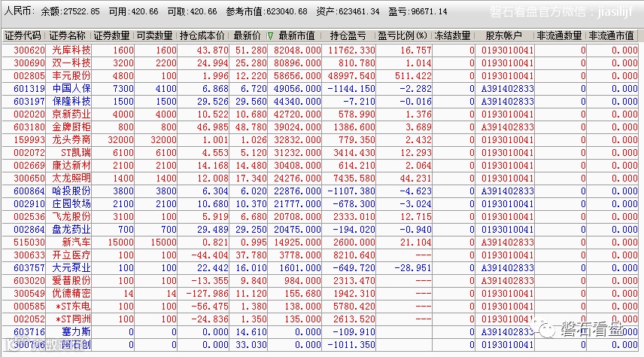Viewport: 644px width, 357px height.
Task: Select the *ST东电 row
Action: pyautogui.click(x=320, y=306)
